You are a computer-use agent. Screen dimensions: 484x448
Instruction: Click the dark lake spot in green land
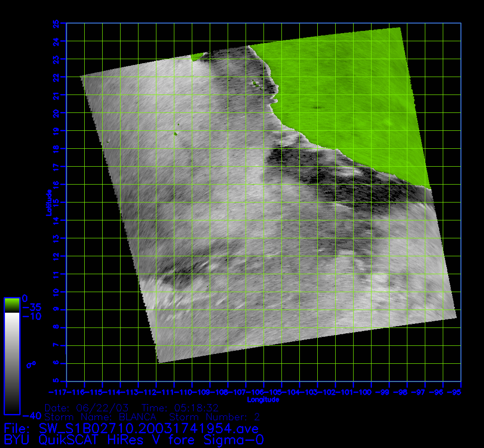coord(318,108)
